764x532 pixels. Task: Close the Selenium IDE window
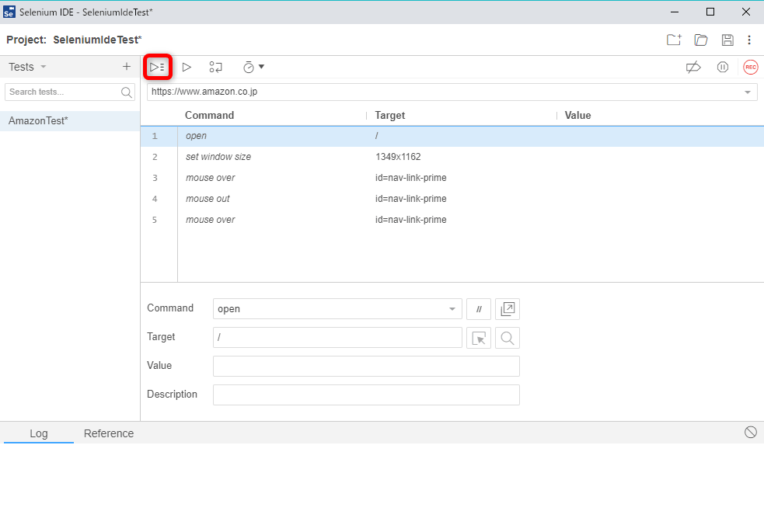point(746,12)
